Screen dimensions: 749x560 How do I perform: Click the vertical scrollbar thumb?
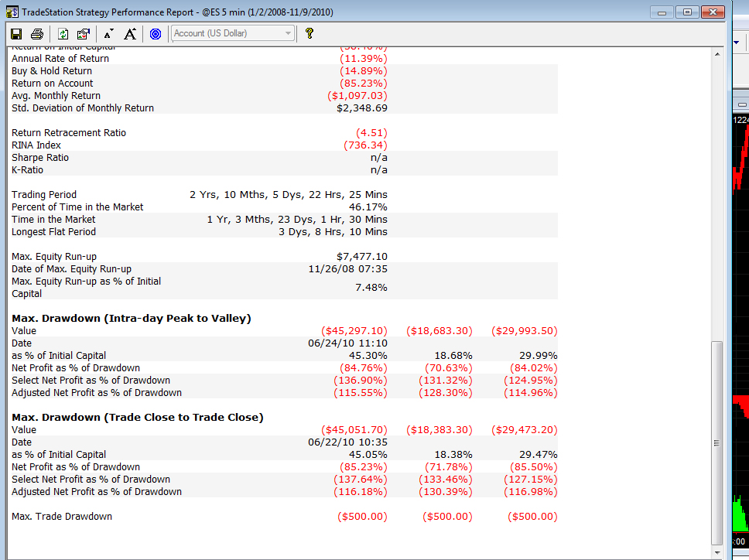click(717, 443)
